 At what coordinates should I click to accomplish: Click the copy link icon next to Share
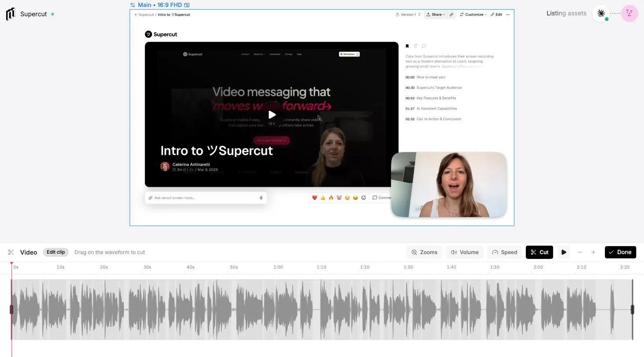[451, 15]
